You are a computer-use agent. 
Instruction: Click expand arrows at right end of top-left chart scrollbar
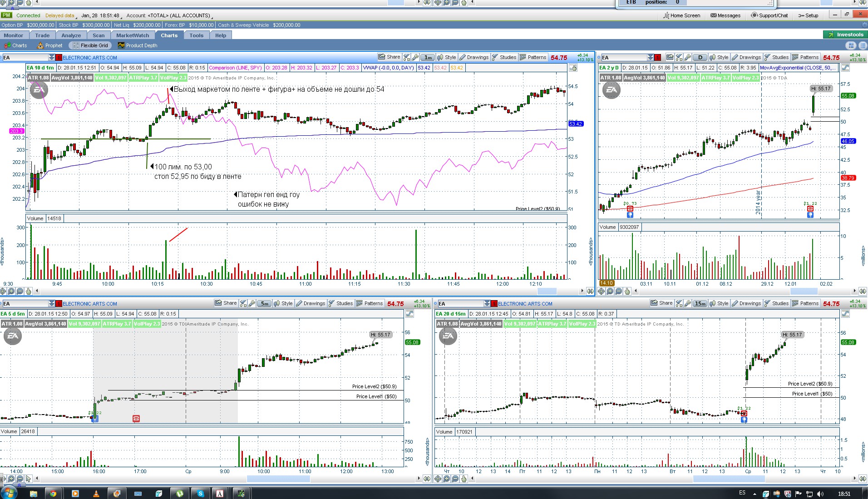[x=590, y=291]
